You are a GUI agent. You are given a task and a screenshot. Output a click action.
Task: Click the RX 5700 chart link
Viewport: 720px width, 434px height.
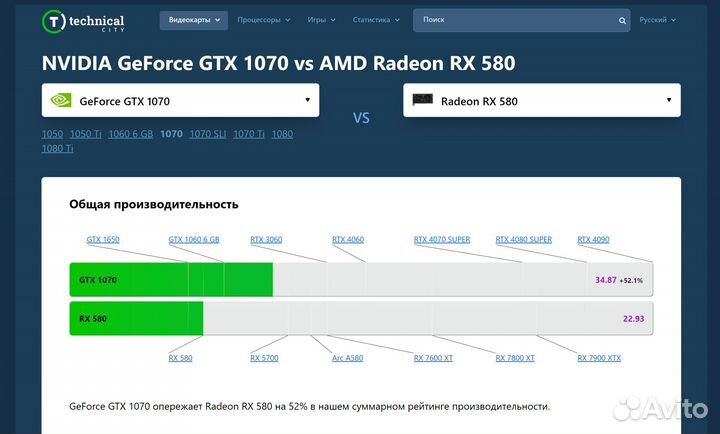point(264,358)
